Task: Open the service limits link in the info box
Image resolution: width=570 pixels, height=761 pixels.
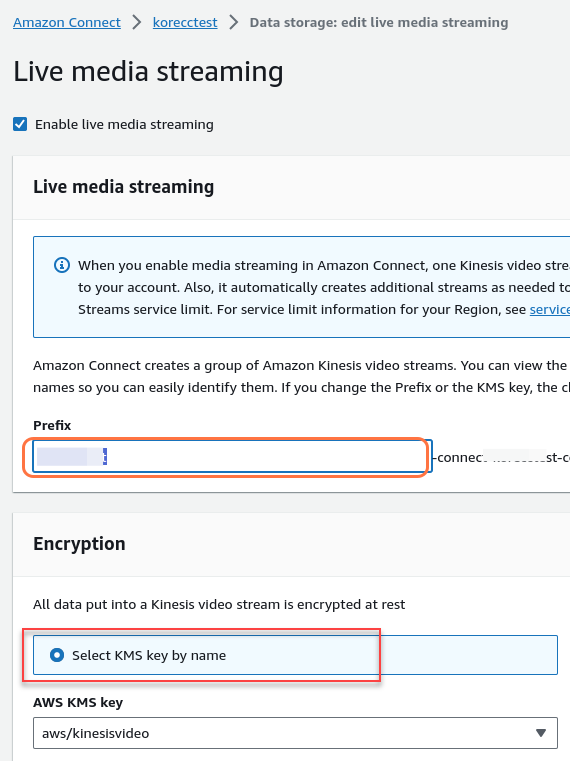Action: click(550, 310)
